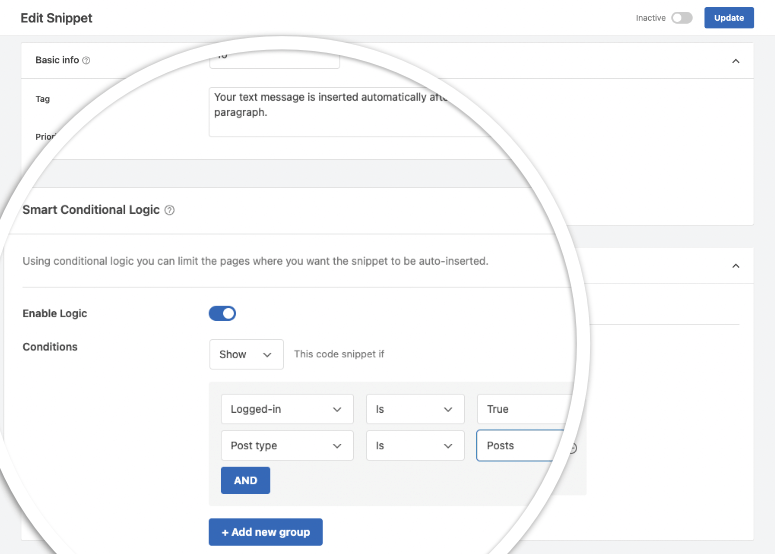Open the Is operator dropdown for Post type

pos(415,445)
